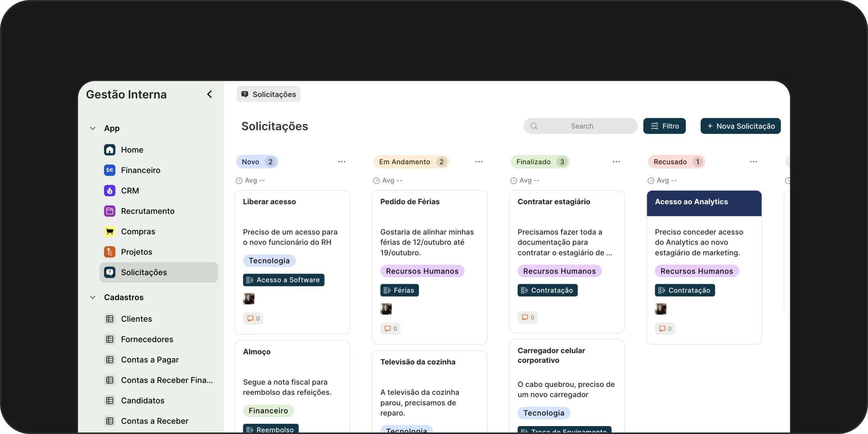Click the Filtro button
Screen dimensions: 868x434
pos(665,126)
